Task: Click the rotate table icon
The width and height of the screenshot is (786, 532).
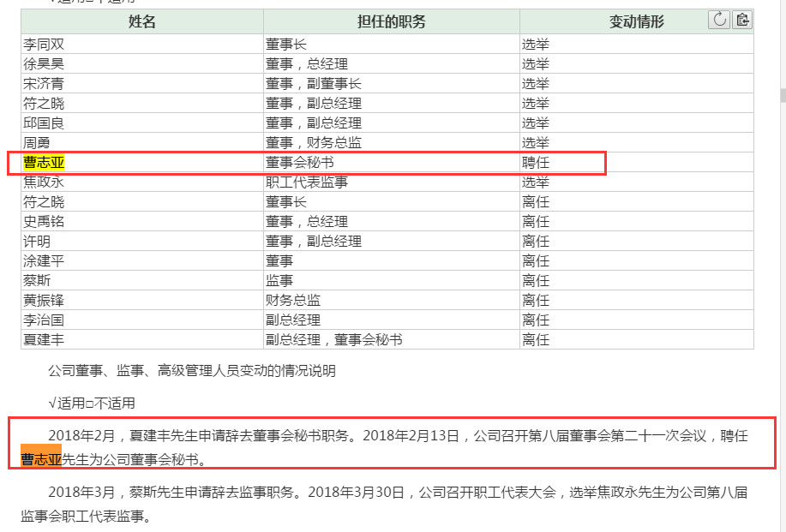Action: [719, 20]
